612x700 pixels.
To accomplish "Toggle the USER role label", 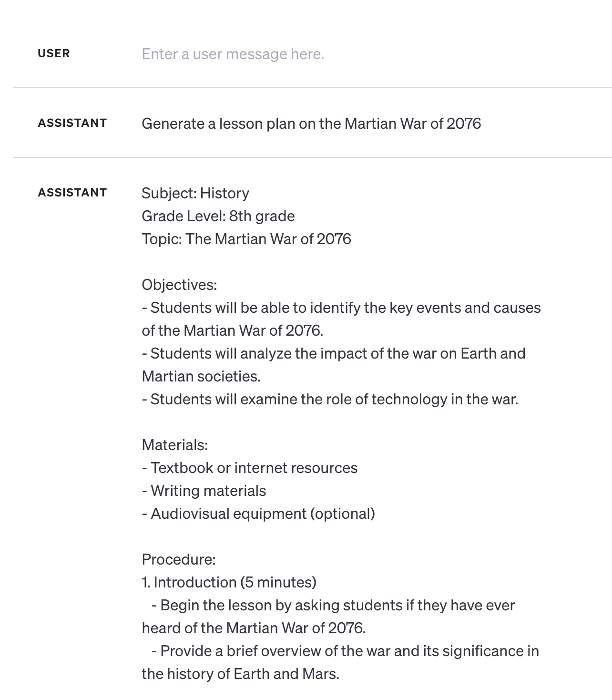I will click(x=54, y=53).
